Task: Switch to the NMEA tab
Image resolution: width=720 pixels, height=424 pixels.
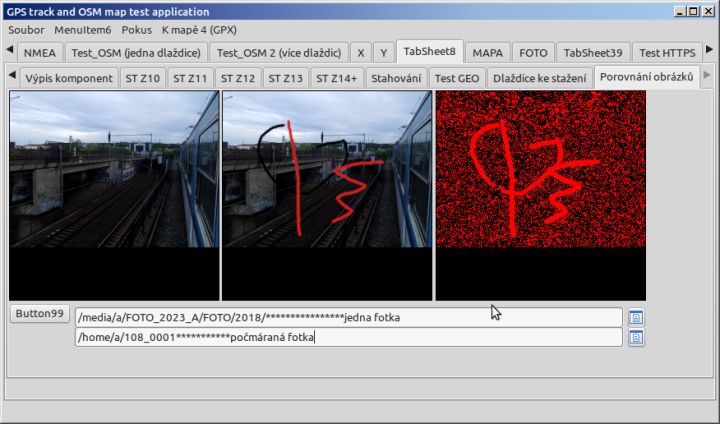Action: pyautogui.click(x=39, y=53)
